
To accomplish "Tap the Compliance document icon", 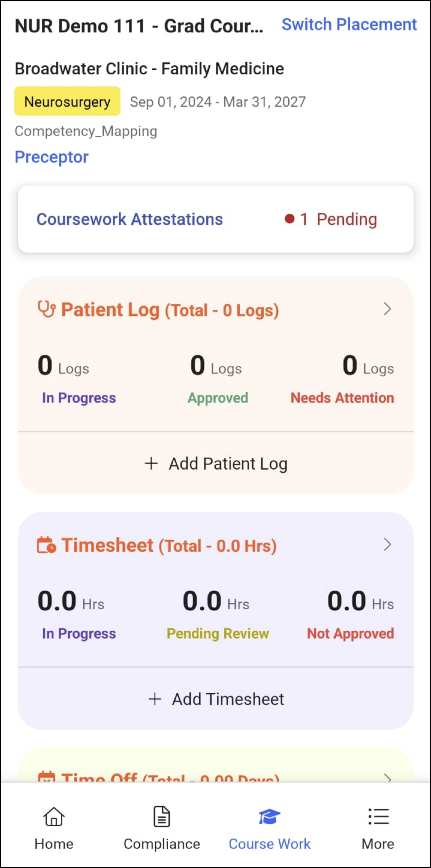I will click(x=162, y=816).
